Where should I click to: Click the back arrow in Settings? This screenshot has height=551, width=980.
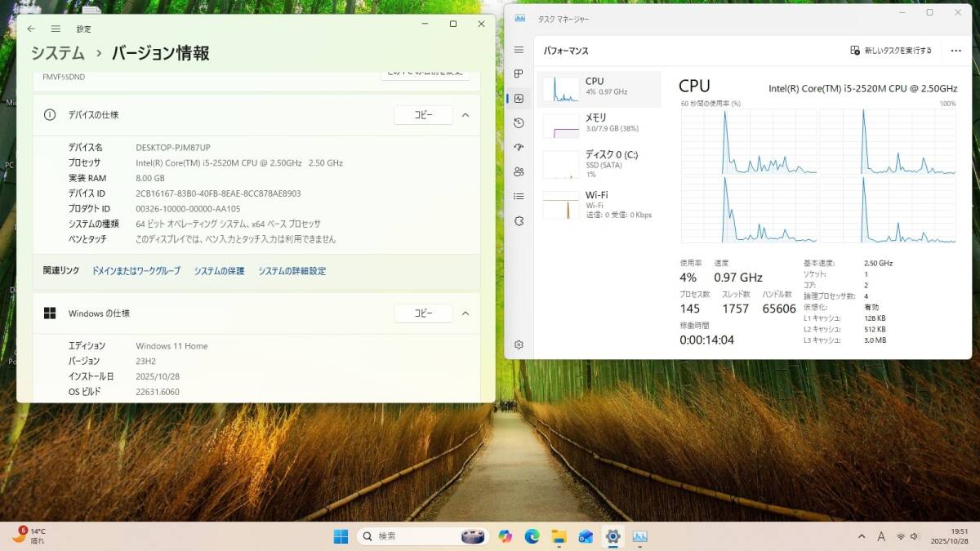tap(31, 29)
